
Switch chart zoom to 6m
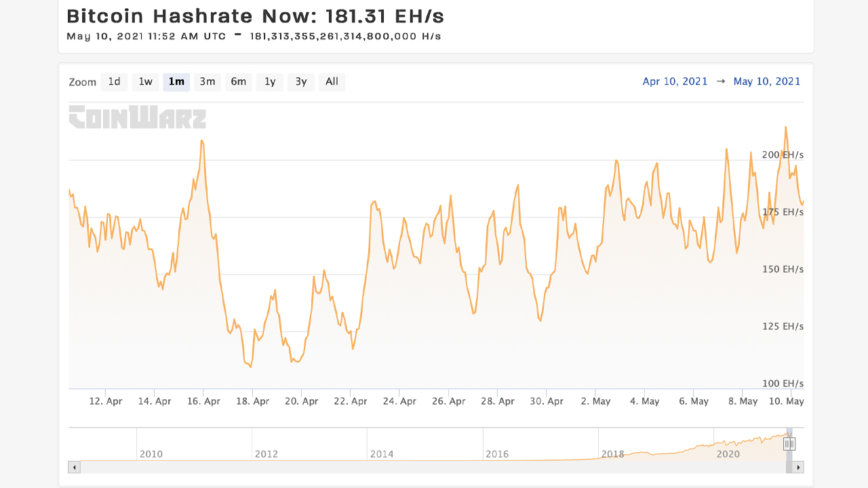239,82
